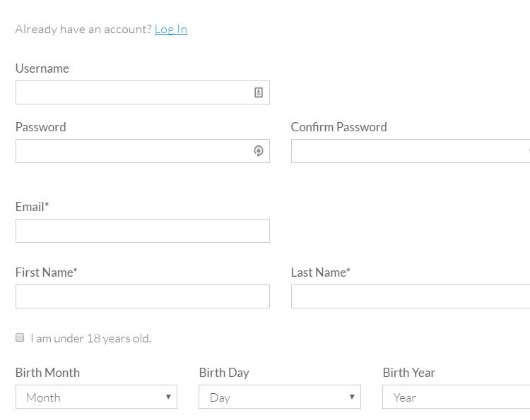Click the Confirm Password label
530x420 pixels.
pos(339,127)
